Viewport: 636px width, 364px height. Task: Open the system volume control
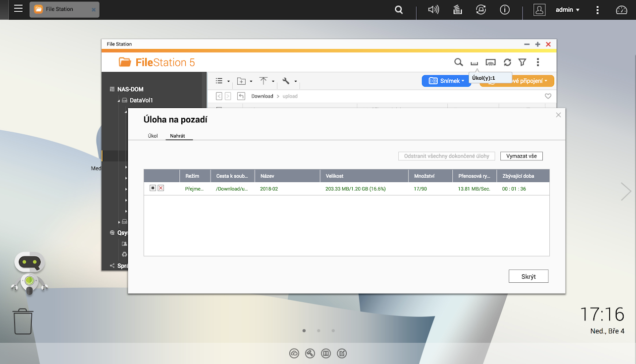coord(433,9)
